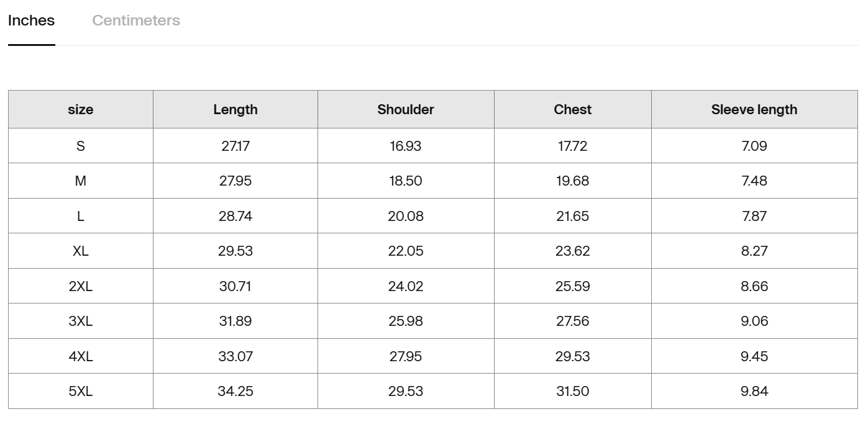Select the 2XL size row label
868x427 pixels.
81,286
